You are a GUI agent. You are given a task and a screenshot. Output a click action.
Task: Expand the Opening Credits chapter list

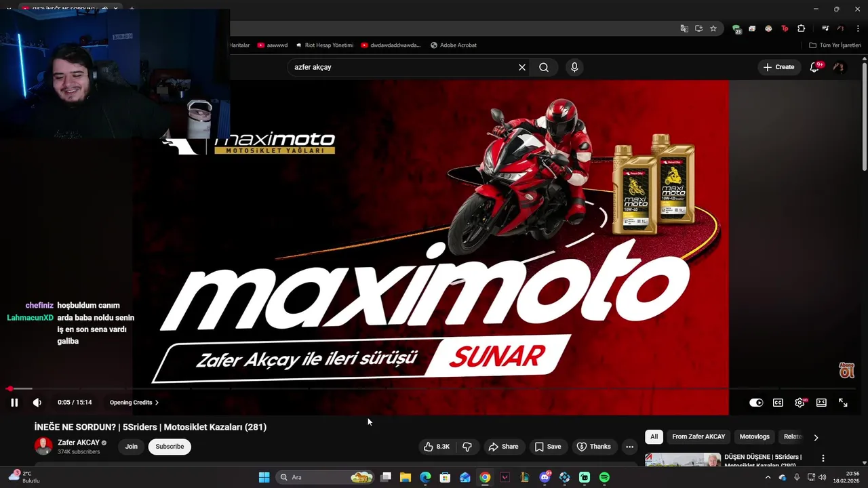[134, 403]
